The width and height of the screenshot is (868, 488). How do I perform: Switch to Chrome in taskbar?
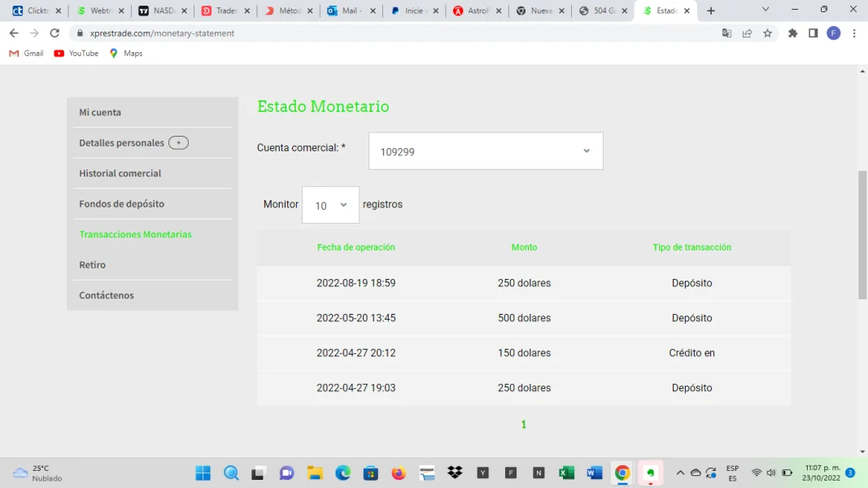coord(622,473)
